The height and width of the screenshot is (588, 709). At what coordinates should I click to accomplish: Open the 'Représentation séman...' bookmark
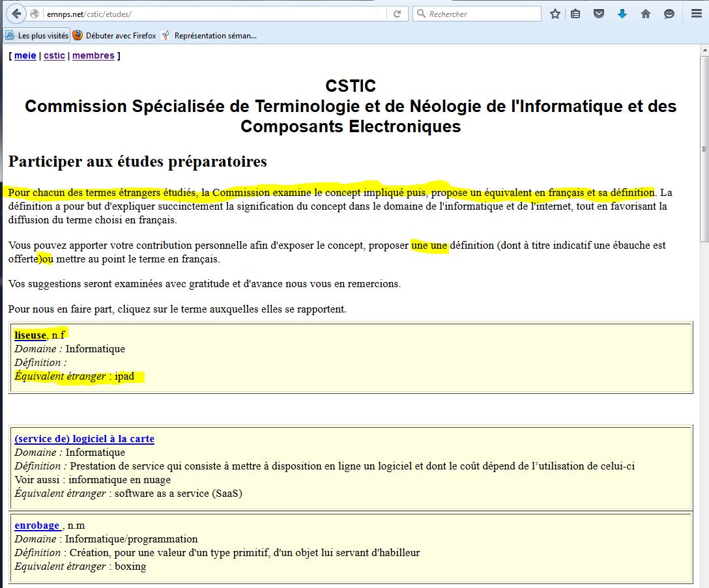point(209,36)
